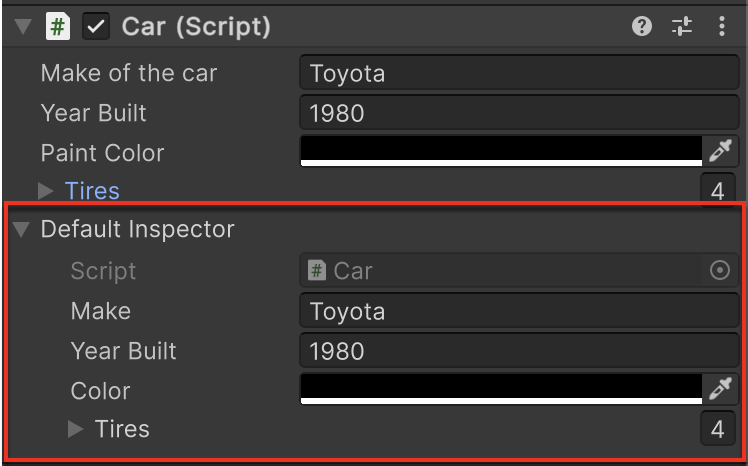Viewport: 748px width, 466px height.
Task: Disable the Car script component checkbox
Action: point(96,27)
